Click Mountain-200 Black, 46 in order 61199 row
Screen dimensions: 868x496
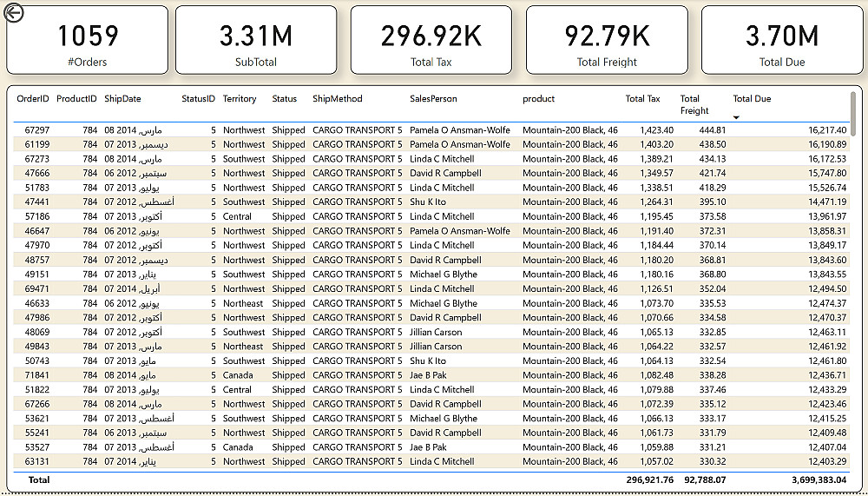[570, 145]
